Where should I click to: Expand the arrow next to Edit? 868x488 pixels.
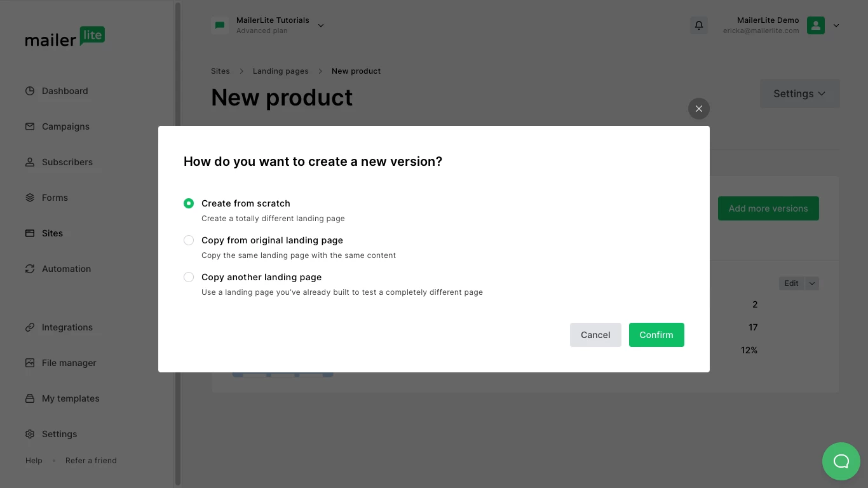[812, 283]
